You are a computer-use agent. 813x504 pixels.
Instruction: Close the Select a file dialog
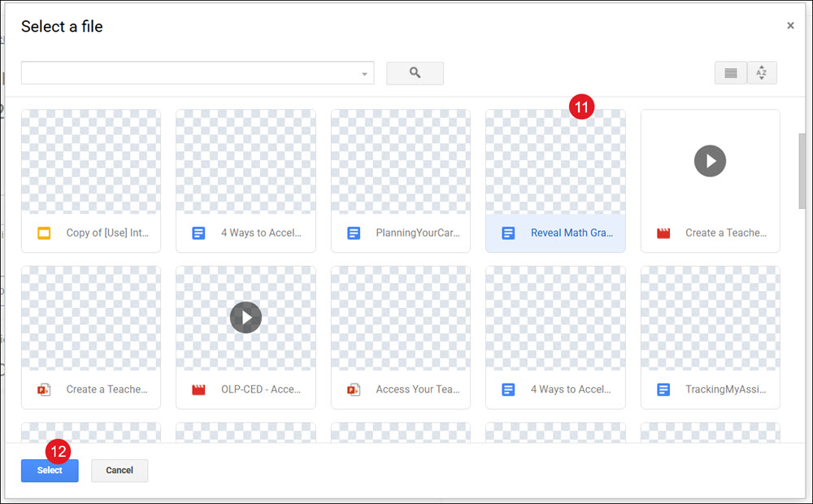790,25
